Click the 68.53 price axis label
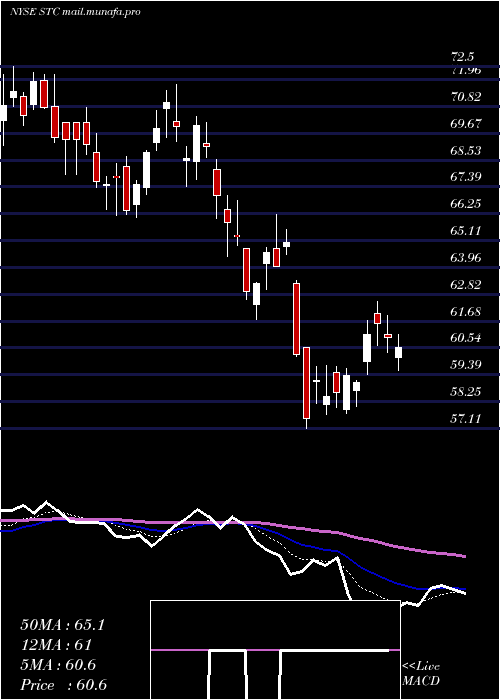This screenshot has height=700, width=500. 466,150
